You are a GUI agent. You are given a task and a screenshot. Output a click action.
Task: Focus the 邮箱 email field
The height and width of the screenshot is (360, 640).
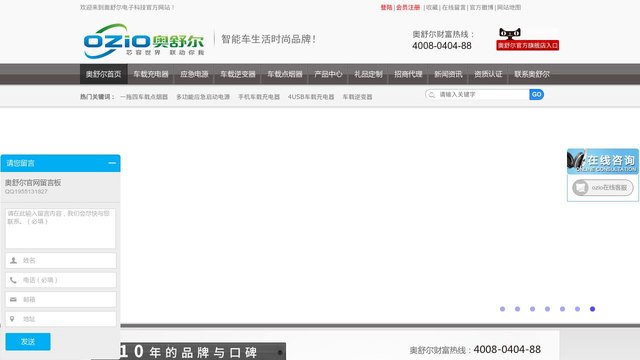point(60,300)
